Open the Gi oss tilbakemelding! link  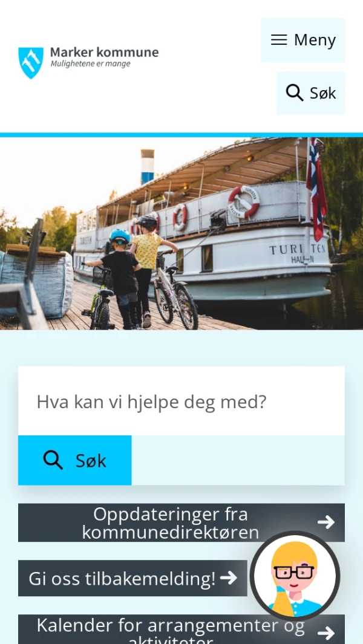coord(132,578)
